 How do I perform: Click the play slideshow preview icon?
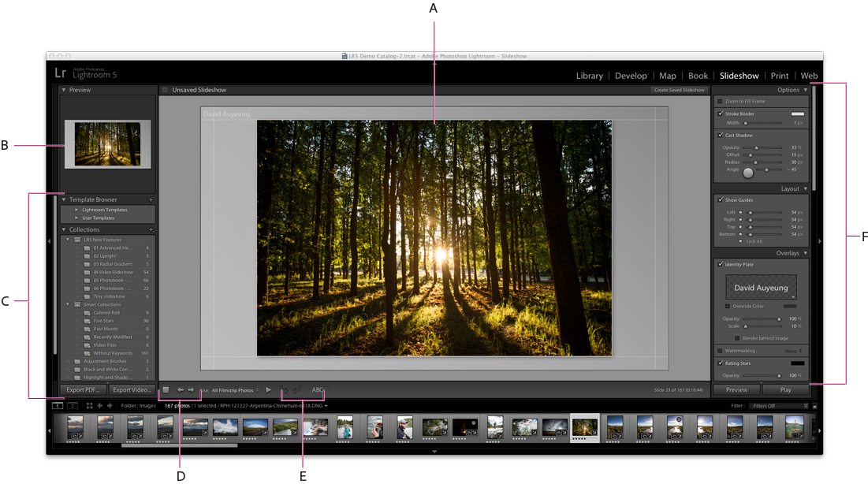click(x=269, y=389)
